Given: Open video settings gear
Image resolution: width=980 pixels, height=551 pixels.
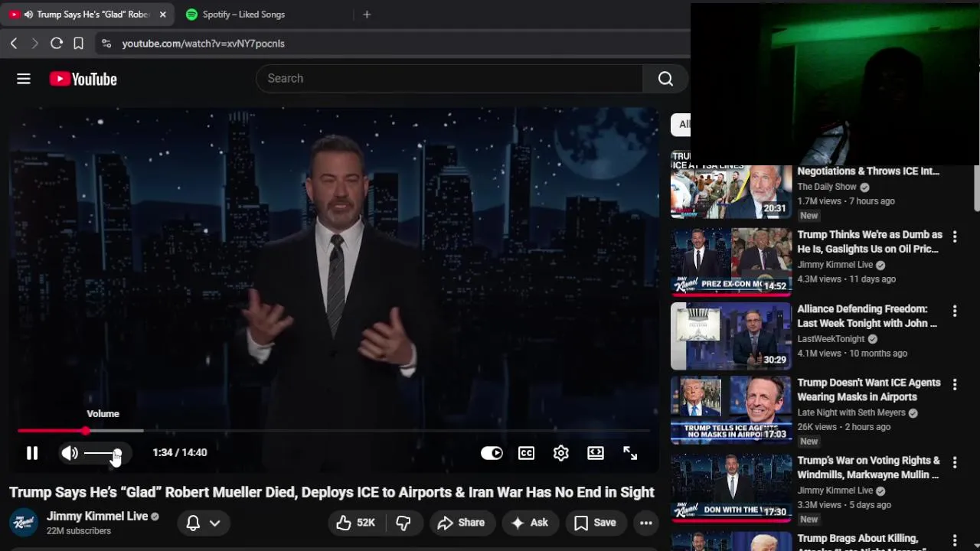Looking at the screenshot, I should tap(561, 453).
